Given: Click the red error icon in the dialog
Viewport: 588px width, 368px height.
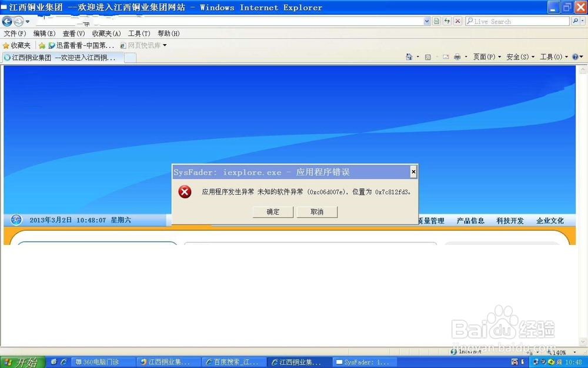Looking at the screenshot, I should 185,192.
